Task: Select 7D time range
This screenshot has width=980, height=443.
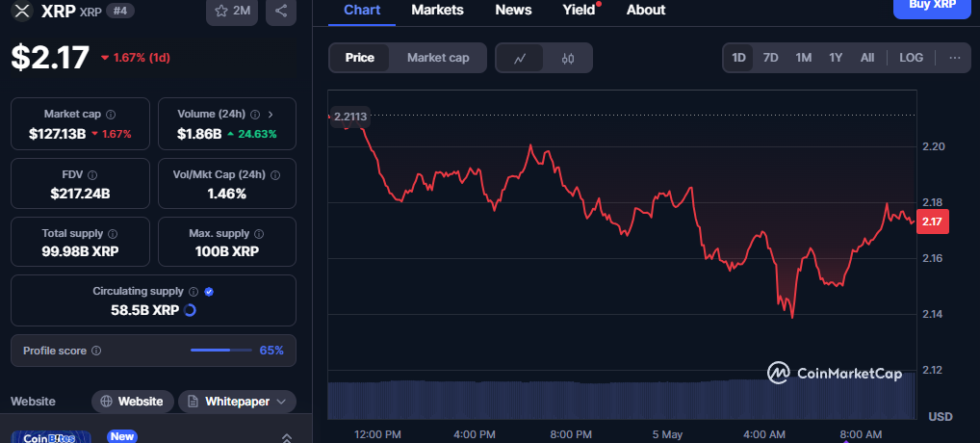Action: (x=771, y=58)
